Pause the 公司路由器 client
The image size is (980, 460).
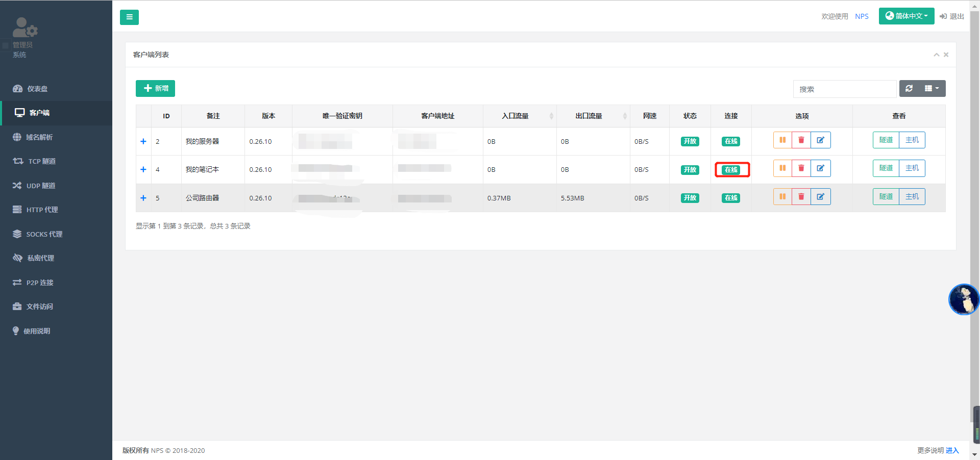(782, 197)
